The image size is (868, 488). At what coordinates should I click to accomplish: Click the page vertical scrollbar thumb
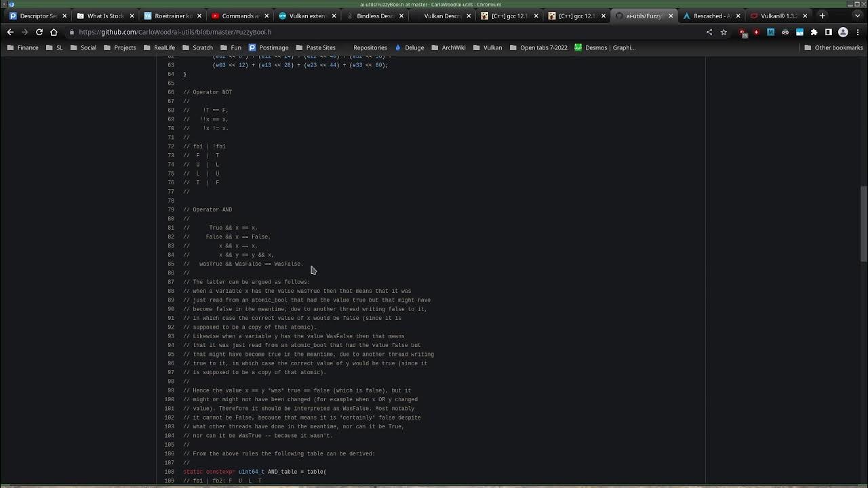(863, 224)
